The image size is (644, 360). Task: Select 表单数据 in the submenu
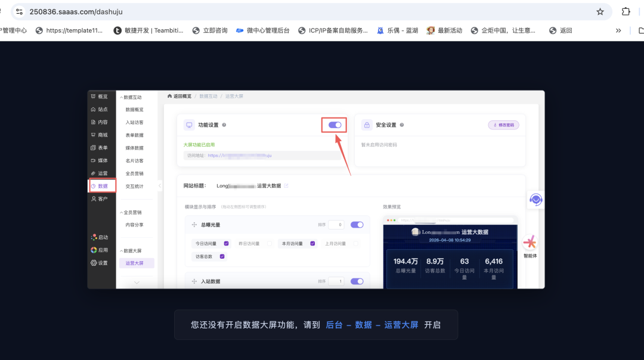134,135
